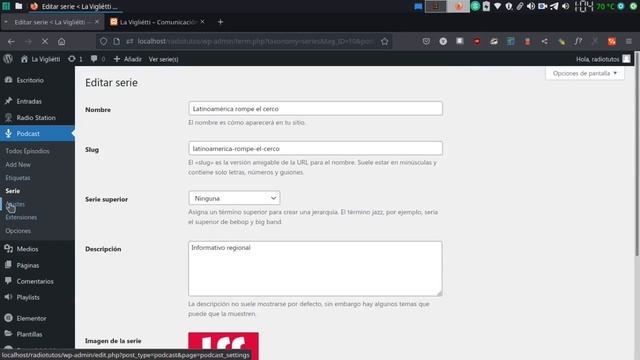The width and height of the screenshot is (640, 360).
Task: Click the tracking protection shield icon
Action: click(x=103, y=42)
